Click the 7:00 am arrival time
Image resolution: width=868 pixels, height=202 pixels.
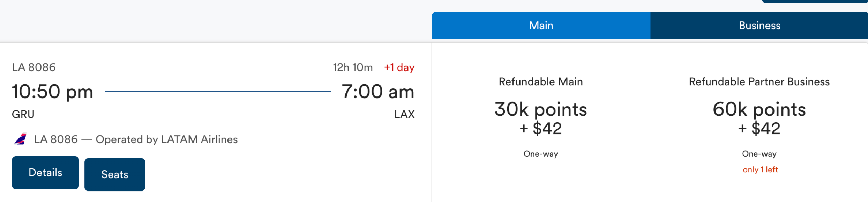[x=378, y=92]
